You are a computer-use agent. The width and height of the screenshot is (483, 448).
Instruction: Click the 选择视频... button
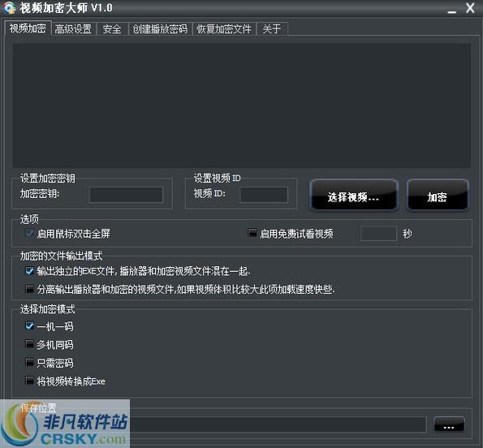coord(354,196)
